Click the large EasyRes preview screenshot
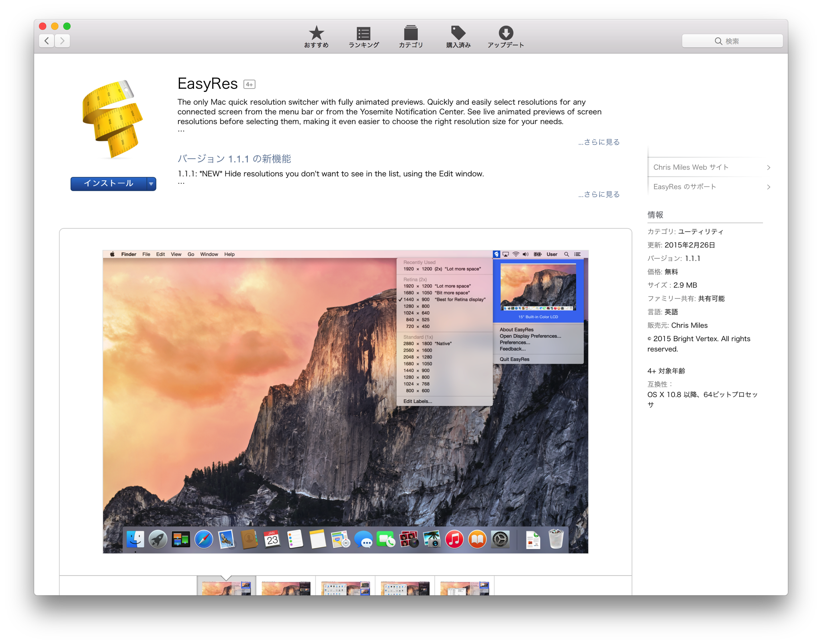 [x=346, y=401]
